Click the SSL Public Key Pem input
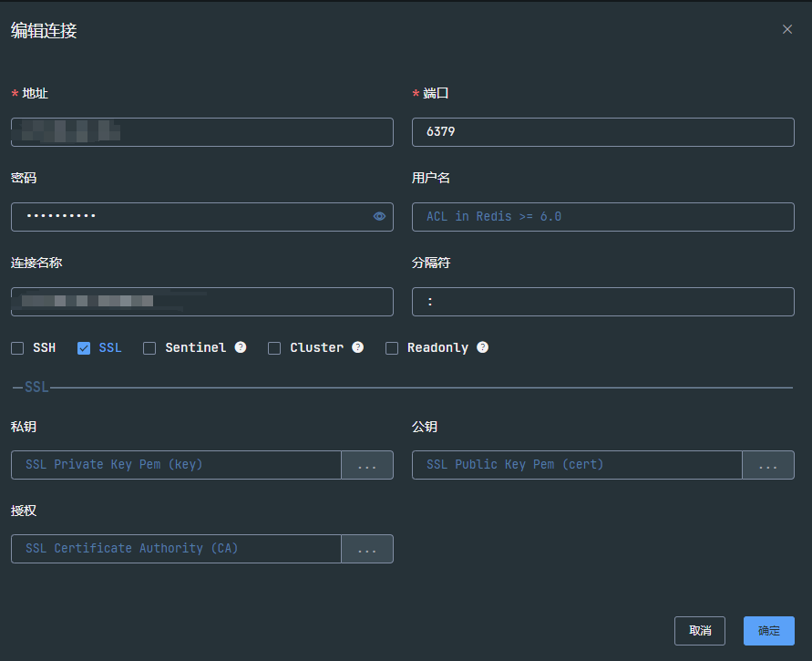The image size is (812, 661). point(577,465)
